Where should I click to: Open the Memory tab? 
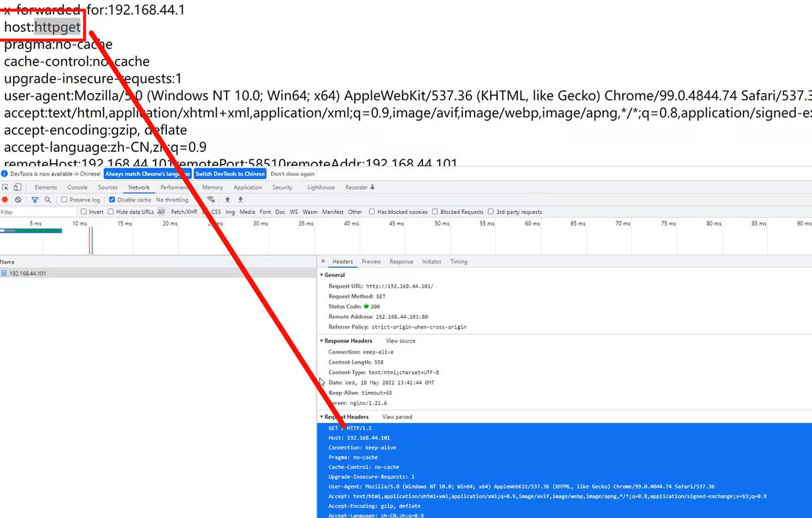point(213,187)
